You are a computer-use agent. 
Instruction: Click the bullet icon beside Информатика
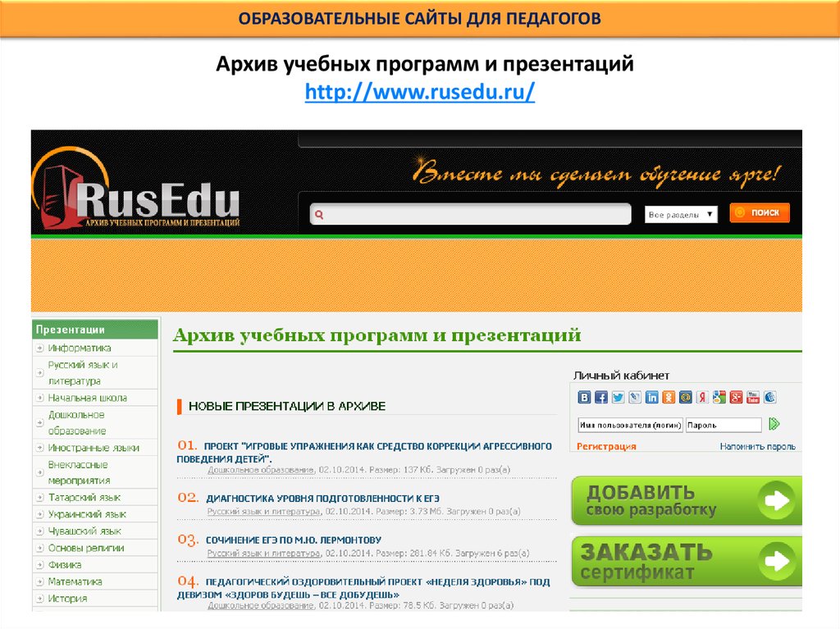[39, 349]
